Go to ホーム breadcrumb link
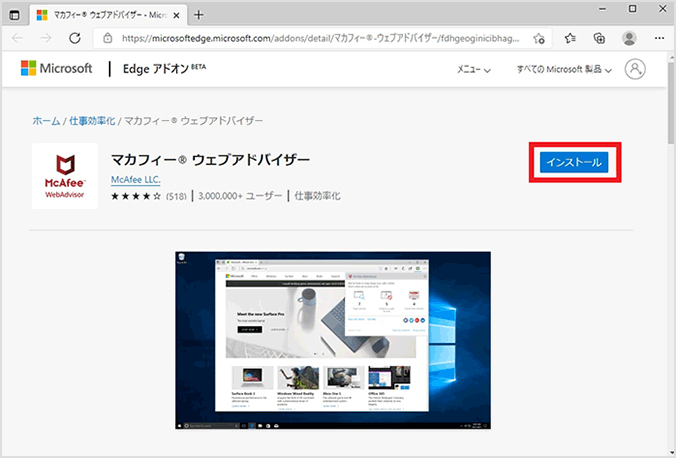This screenshot has height=458, width=676. pos(46,121)
